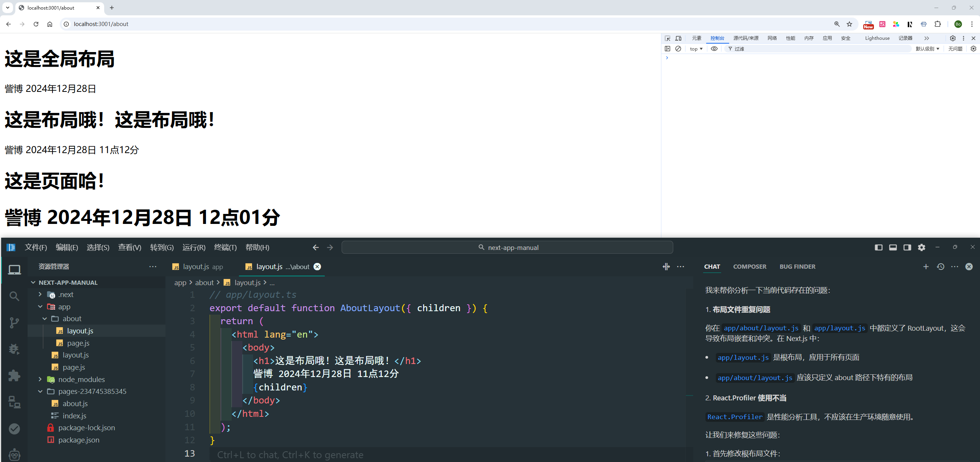This screenshot has height=462, width=980.
Task: Open the top context dropdown in console
Action: 696,49
